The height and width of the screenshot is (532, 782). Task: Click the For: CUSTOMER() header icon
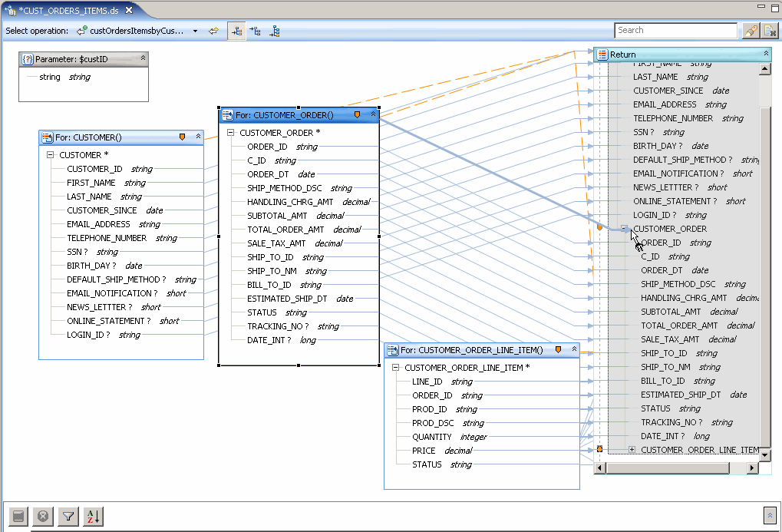[48, 137]
